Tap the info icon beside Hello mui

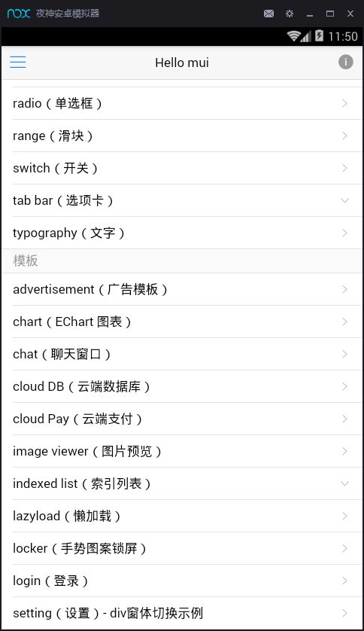[345, 62]
